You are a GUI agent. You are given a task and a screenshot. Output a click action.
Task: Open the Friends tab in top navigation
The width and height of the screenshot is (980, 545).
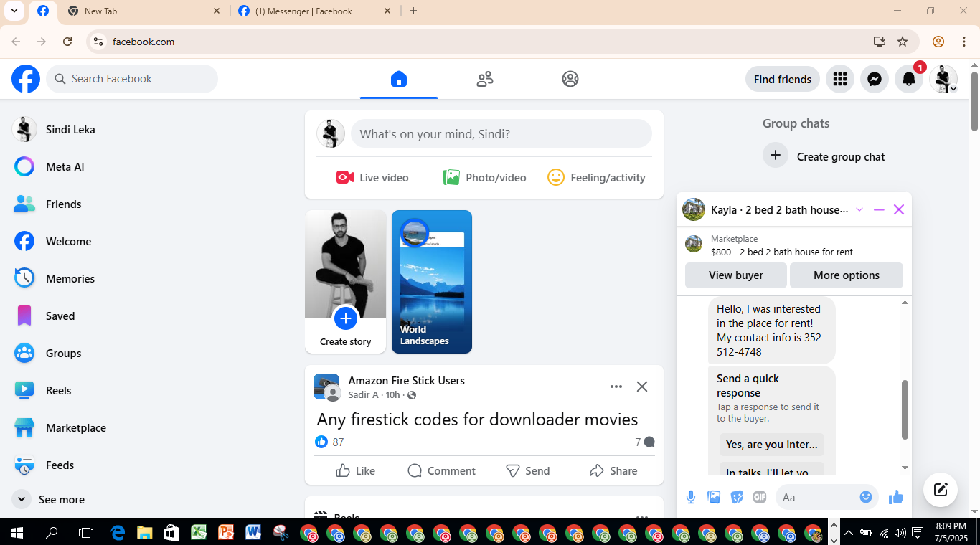[x=485, y=79]
